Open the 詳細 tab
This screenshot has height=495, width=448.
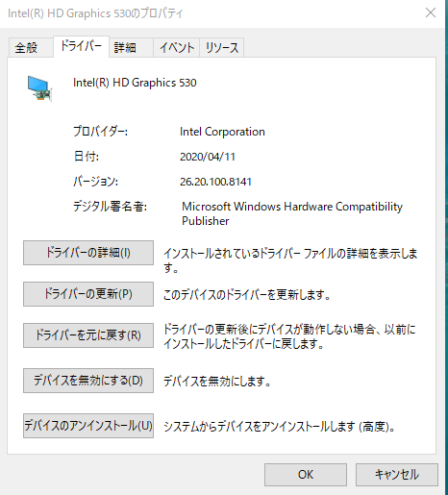[x=131, y=48]
